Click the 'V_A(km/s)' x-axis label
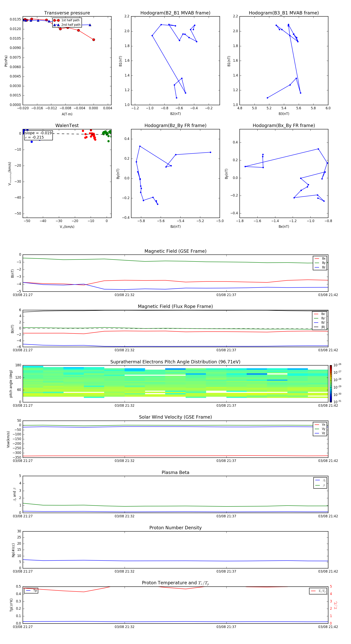 [67, 227]
